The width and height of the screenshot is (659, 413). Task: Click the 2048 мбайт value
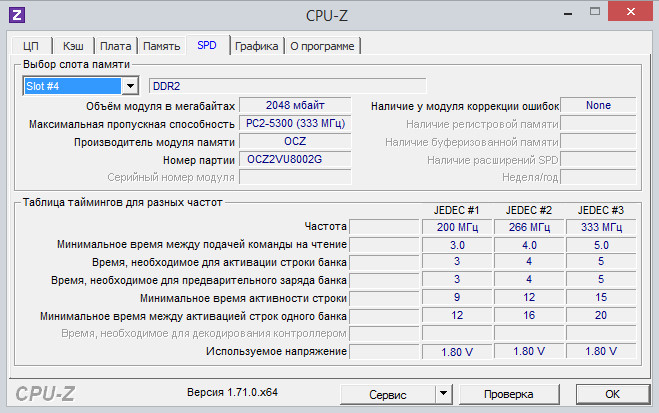[295, 105]
